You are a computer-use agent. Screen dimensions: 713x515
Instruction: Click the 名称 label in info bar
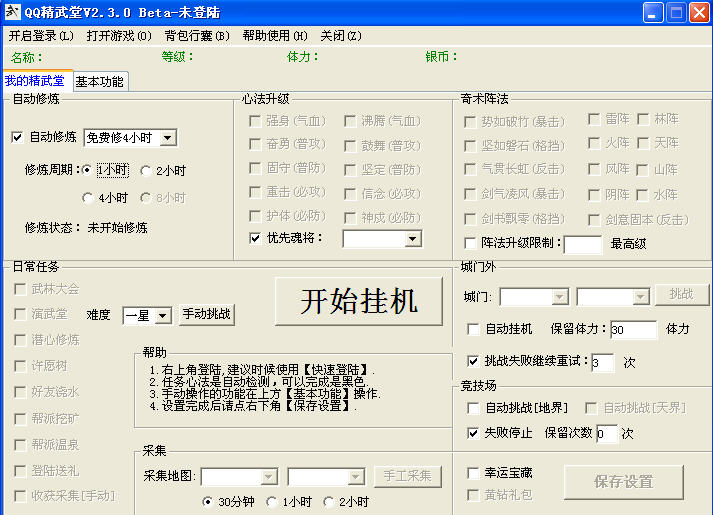[27, 58]
